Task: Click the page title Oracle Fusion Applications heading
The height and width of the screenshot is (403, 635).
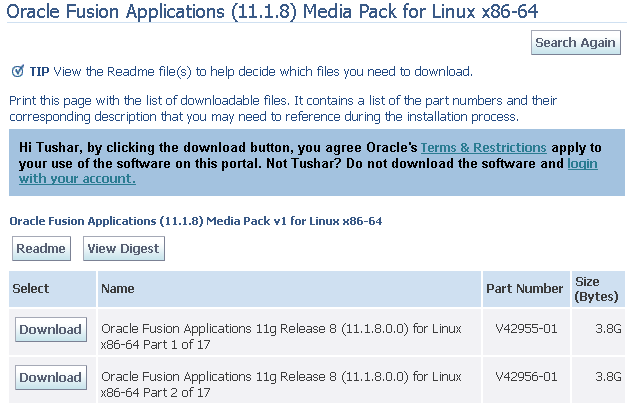Action: (x=272, y=11)
